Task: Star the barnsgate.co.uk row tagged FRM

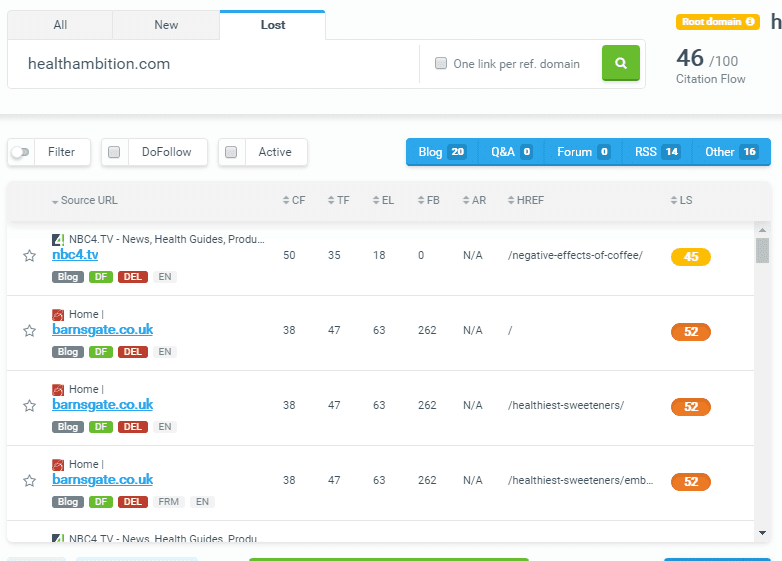Action: (x=29, y=481)
